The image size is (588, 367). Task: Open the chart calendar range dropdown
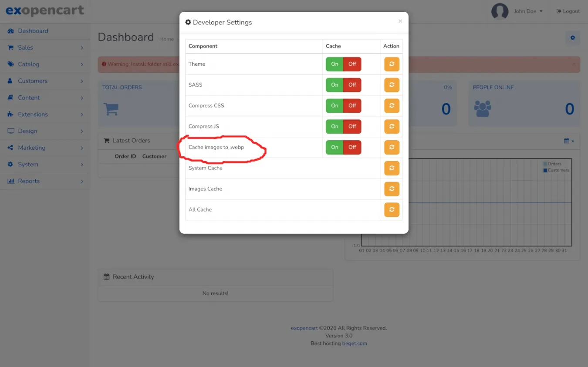[x=569, y=141]
